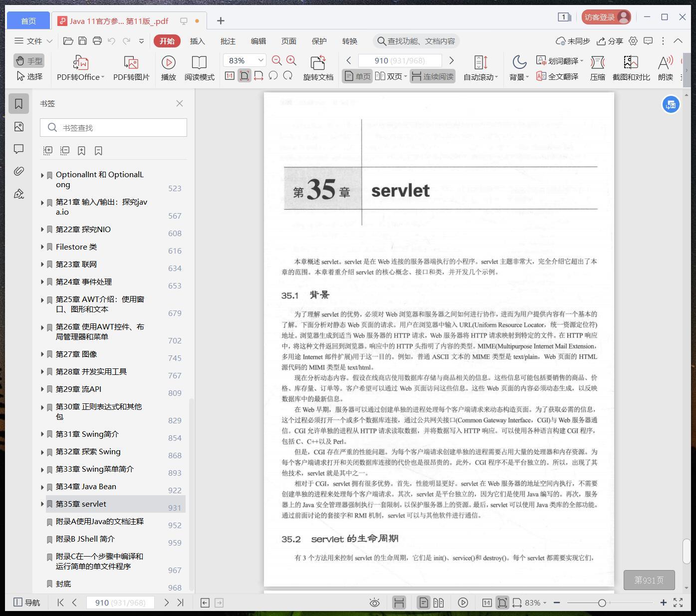The image size is (696, 616).
Task: Click the PDF转图片 tool
Action: [x=131, y=68]
